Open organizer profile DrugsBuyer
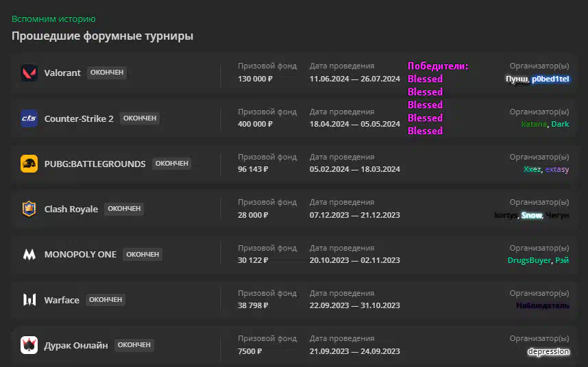Viewport: 588px width, 367px height. point(529,260)
